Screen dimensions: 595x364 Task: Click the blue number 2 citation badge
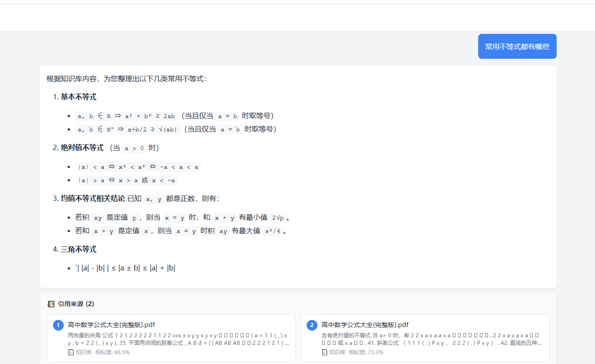pos(312,325)
